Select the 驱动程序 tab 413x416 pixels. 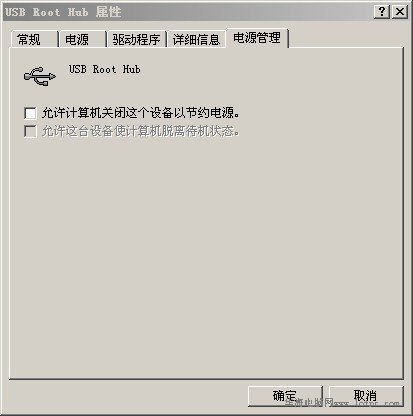[x=136, y=40]
